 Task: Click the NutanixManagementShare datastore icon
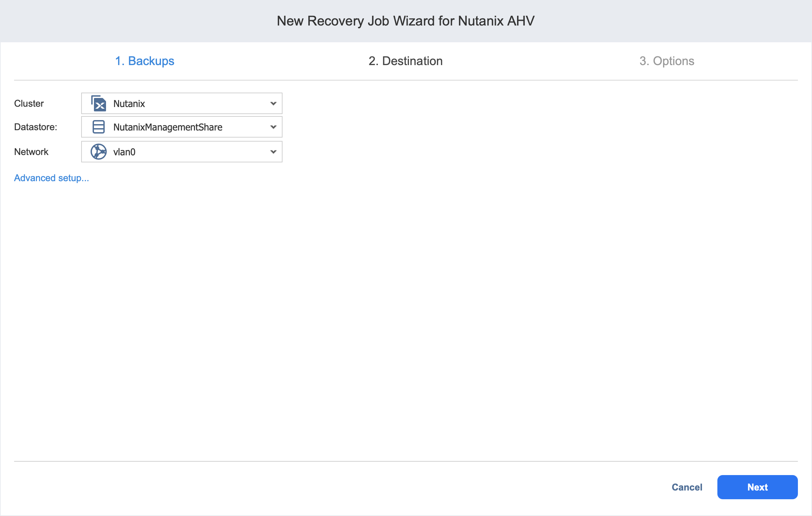98,127
